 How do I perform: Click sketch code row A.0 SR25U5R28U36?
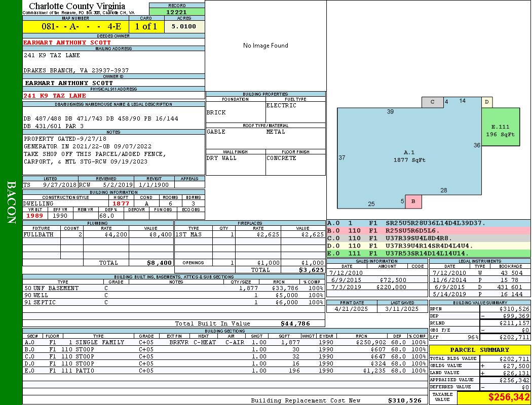coord(429,223)
